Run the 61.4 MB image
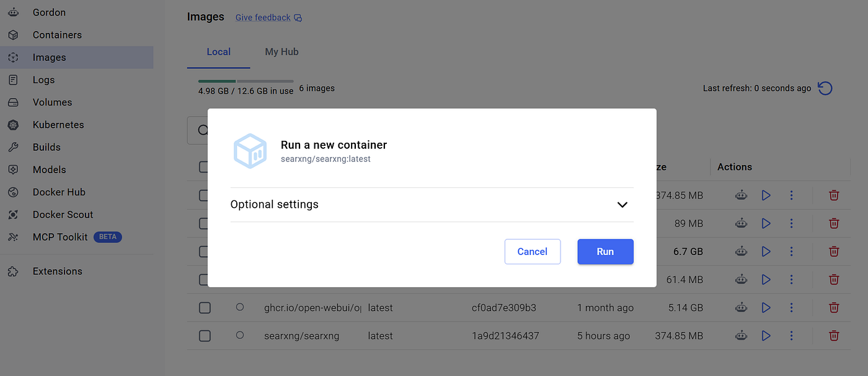 coord(766,280)
